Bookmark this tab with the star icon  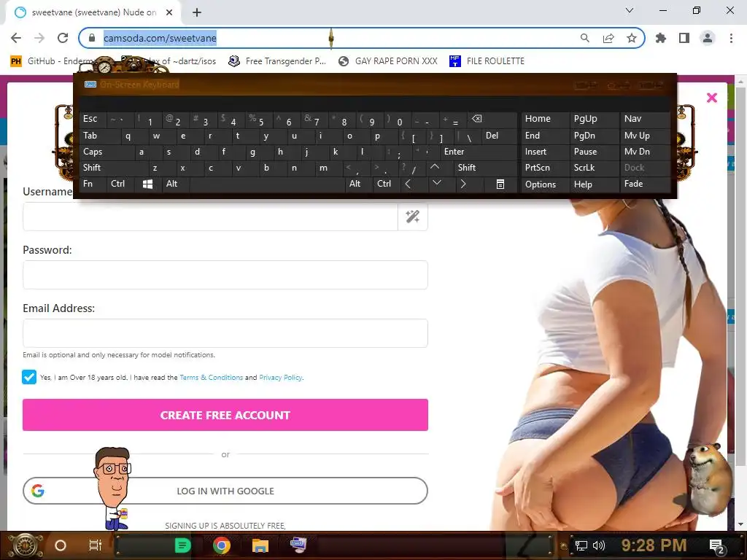click(632, 38)
